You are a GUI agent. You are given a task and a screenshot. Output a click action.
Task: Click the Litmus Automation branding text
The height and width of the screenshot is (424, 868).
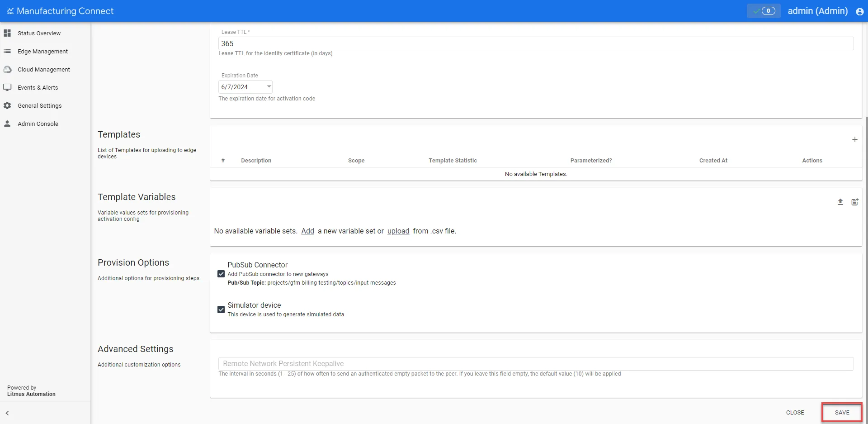[x=31, y=394]
